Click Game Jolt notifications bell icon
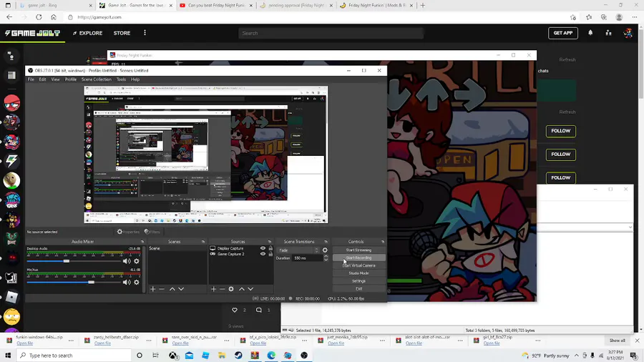This screenshot has height=362, width=644. point(590,33)
